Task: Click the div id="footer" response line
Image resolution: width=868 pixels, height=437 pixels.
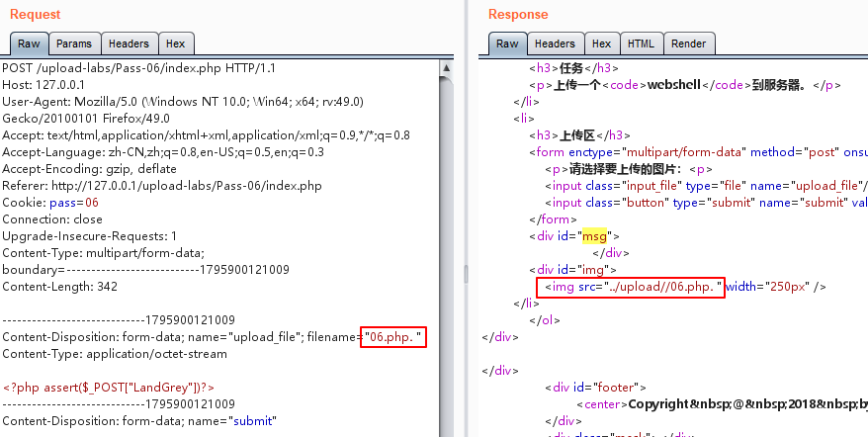Action: pos(596,388)
